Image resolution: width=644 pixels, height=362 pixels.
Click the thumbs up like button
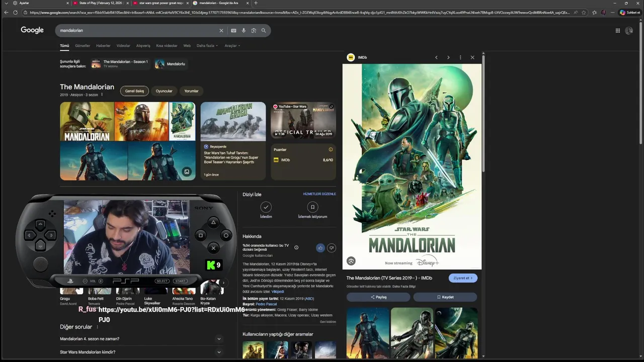(320, 248)
